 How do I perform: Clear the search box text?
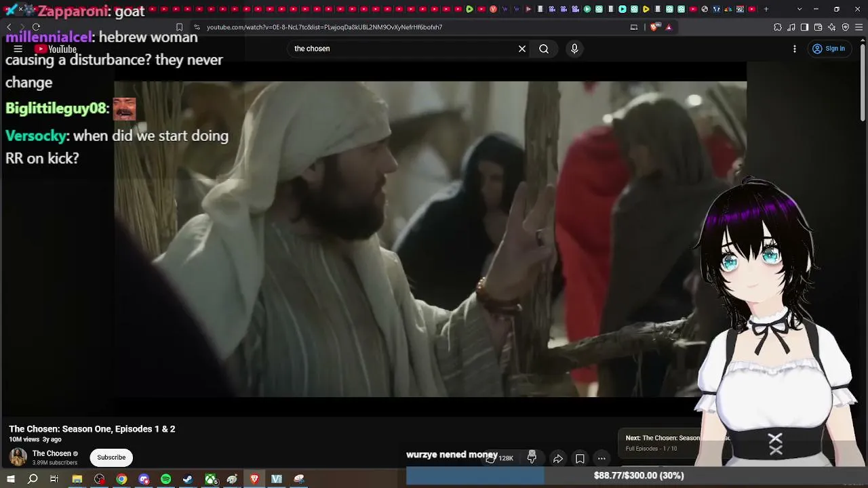point(522,49)
